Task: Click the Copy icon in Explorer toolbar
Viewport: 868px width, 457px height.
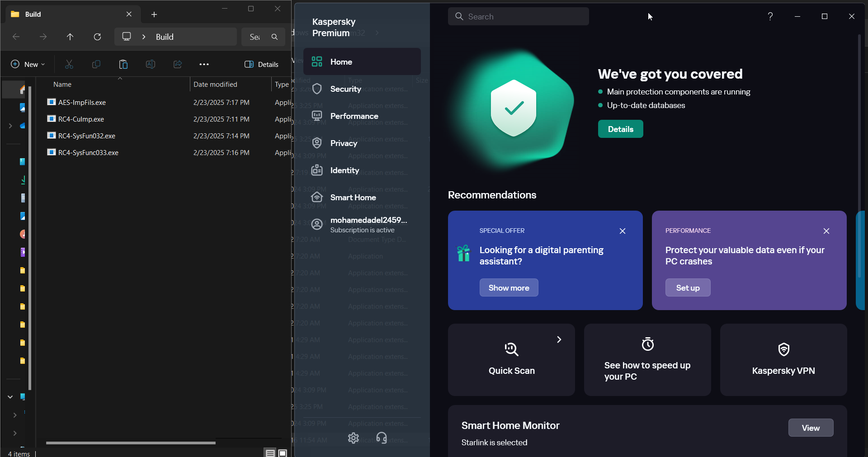Action: click(x=96, y=64)
